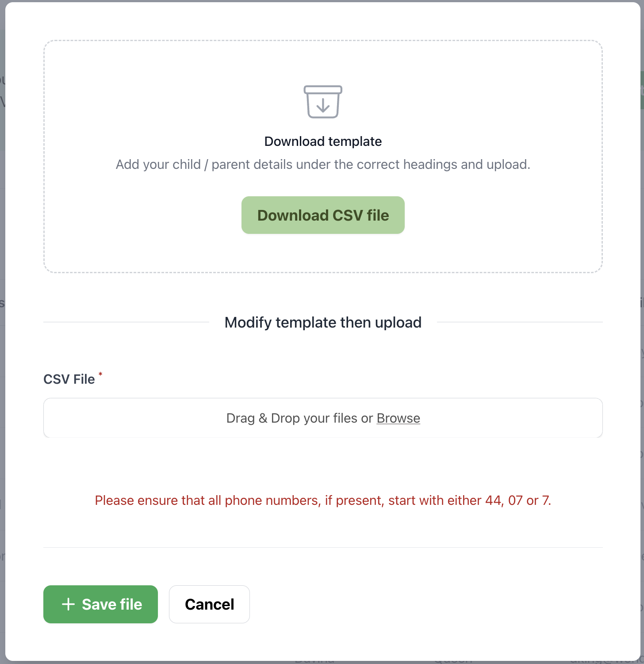Click "Modify template then upload" section title
The image size is (644, 664).
point(323,323)
